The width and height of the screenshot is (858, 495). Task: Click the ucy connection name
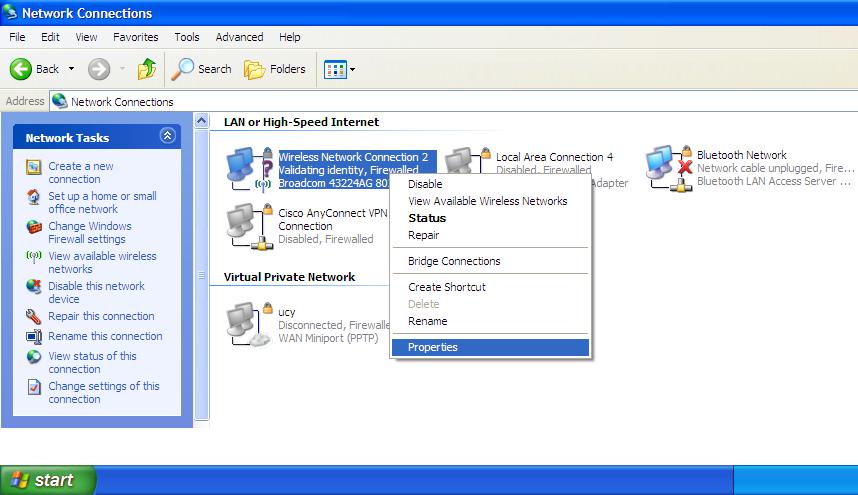click(287, 312)
